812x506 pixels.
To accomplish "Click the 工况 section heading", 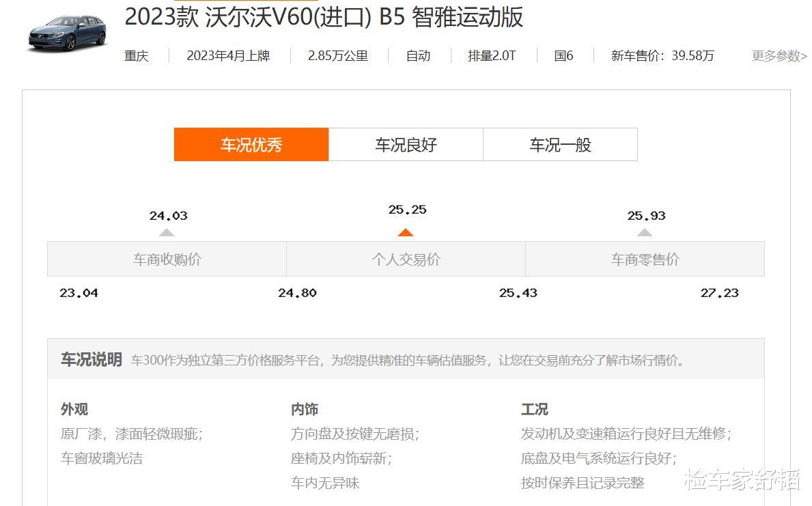I will 535,409.
